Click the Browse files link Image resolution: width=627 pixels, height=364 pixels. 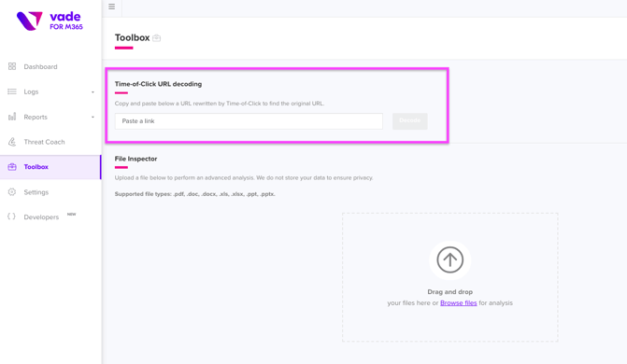(x=458, y=303)
